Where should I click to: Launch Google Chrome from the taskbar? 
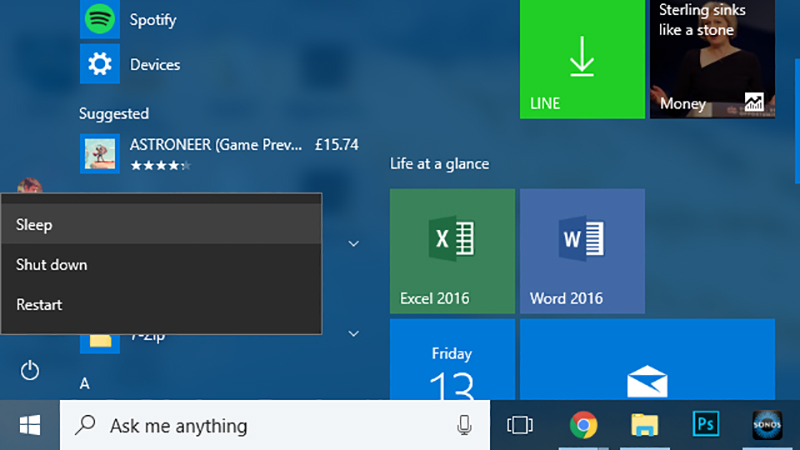click(x=583, y=424)
